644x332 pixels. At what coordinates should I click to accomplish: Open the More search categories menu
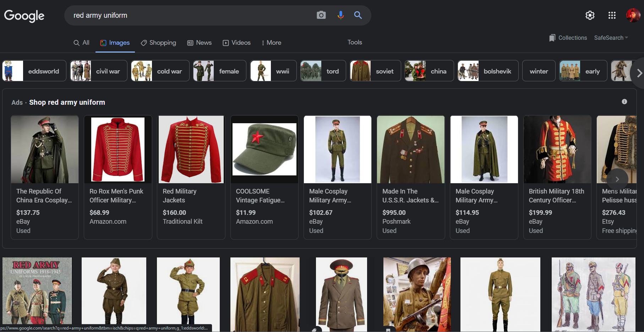[x=271, y=43]
